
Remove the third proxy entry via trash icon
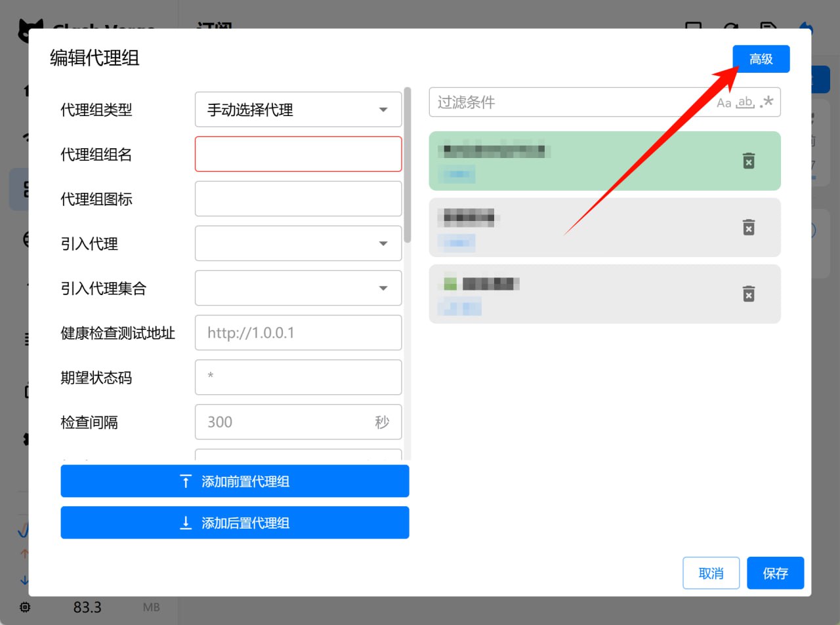pyautogui.click(x=748, y=293)
